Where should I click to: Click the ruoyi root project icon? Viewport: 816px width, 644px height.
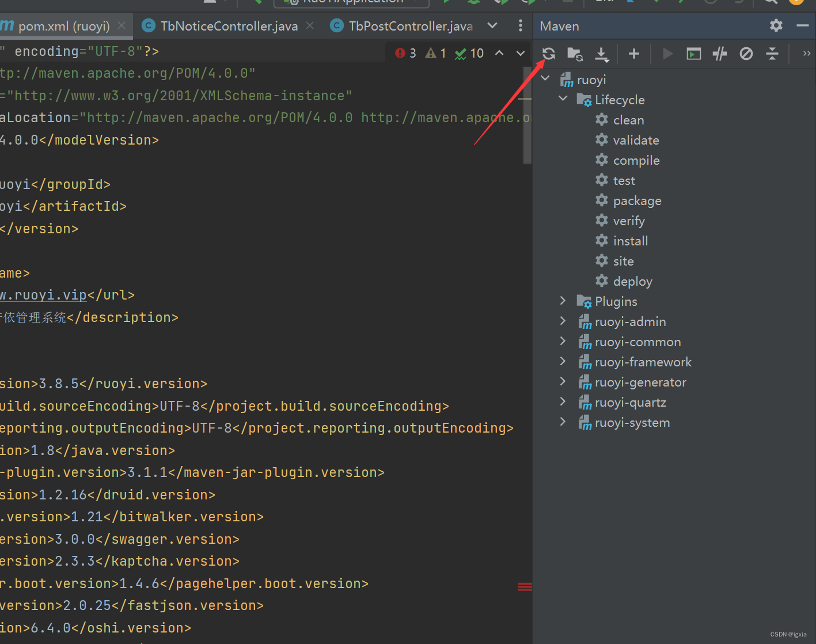click(x=567, y=79)
